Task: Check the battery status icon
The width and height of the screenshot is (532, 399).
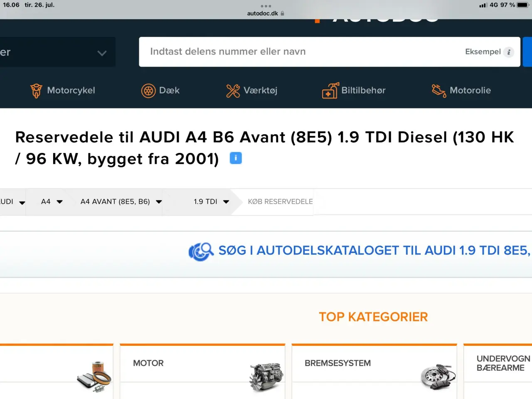Action: (x=523, y=5)
